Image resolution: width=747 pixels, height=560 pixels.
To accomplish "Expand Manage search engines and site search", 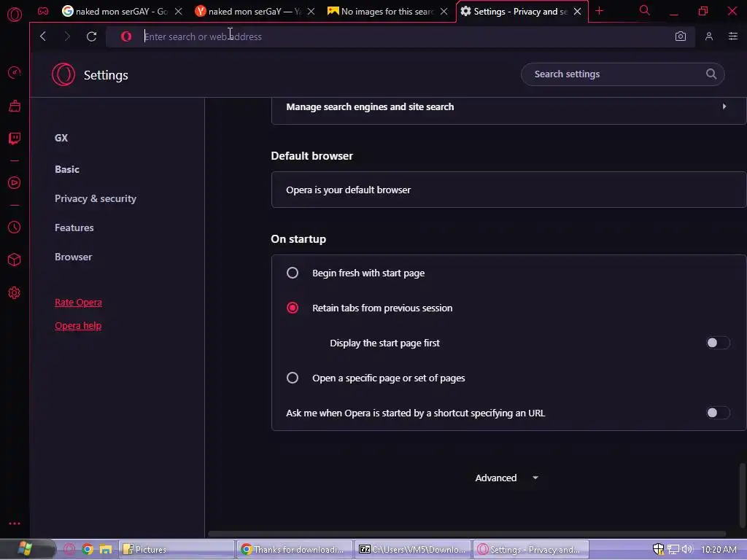I will pos(508,107).
